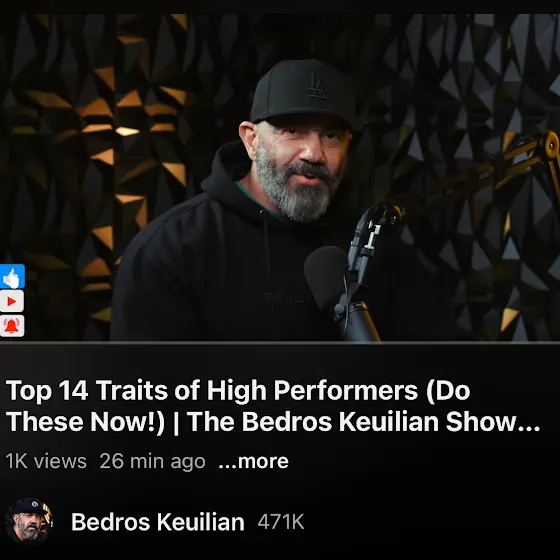Screen dimensions: 560x560
Task: Seek using the video progress bar
Action: [280, 342]
